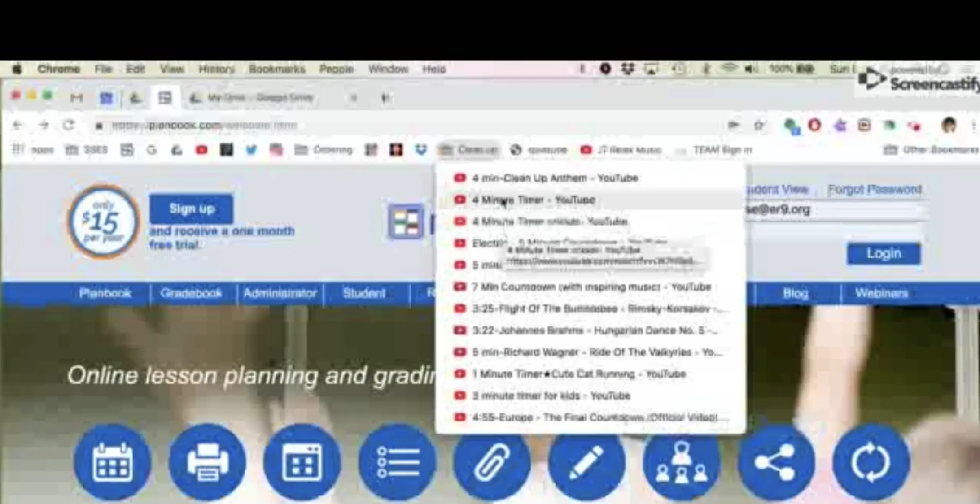The height and width of the screenshot is (504, 980).
Task: Open the History menu
Action: [217, 69]
